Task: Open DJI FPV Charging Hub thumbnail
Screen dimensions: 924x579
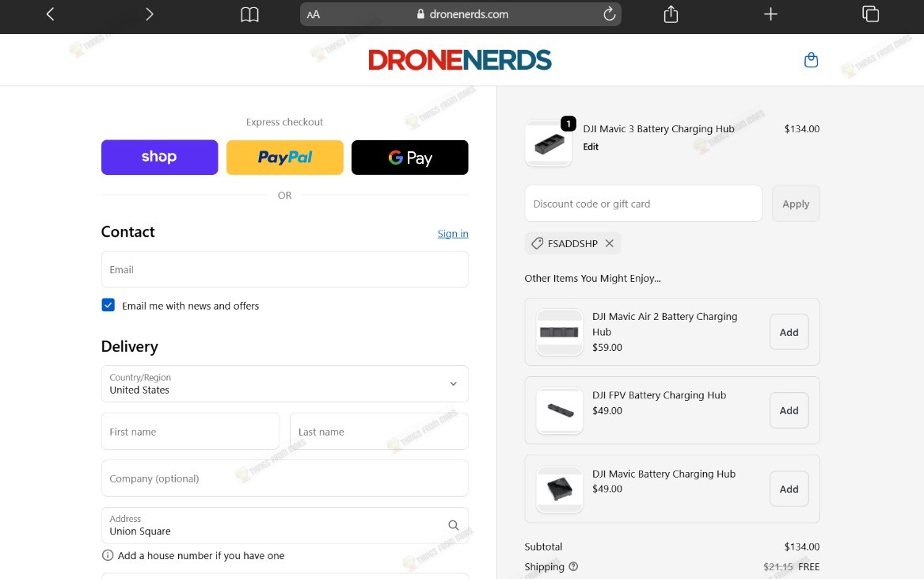Action: 559,410
